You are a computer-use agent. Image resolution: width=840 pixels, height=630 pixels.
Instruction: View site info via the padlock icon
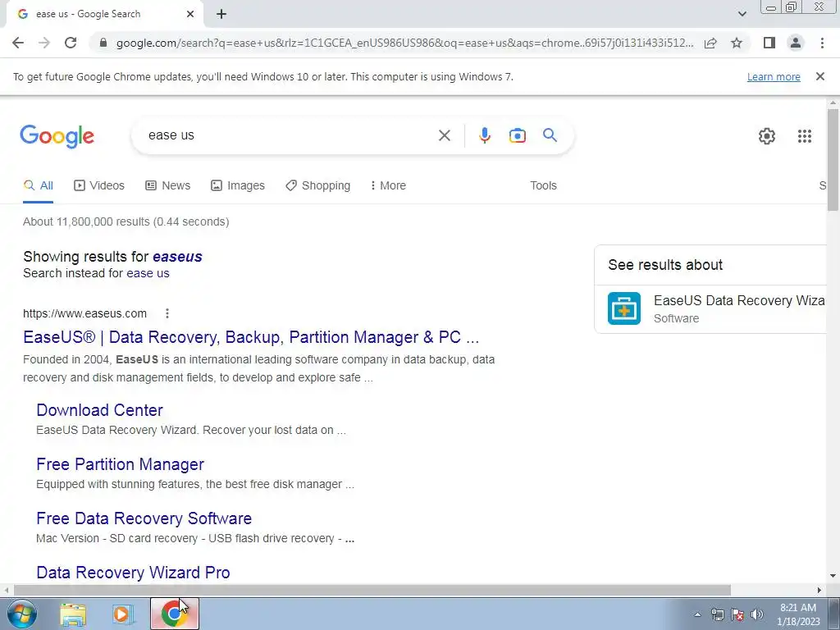coord(104,43)
